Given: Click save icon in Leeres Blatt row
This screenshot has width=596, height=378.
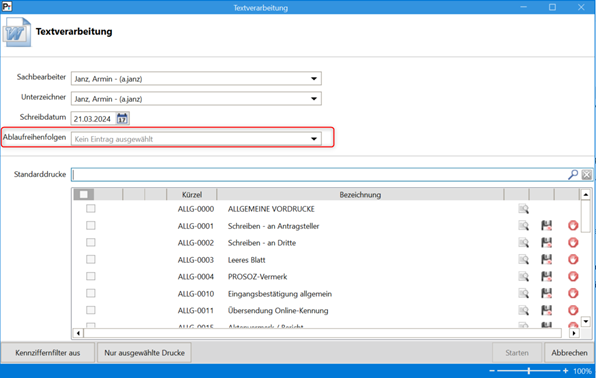Looking at the screenshot, I should [x=547, y=259].
